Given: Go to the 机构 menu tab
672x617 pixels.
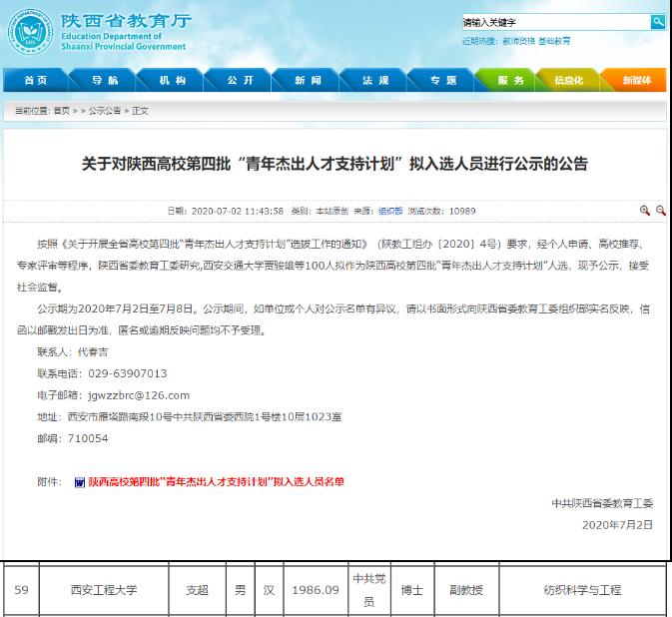Looking at the screenshot, I should coord(172,80).
